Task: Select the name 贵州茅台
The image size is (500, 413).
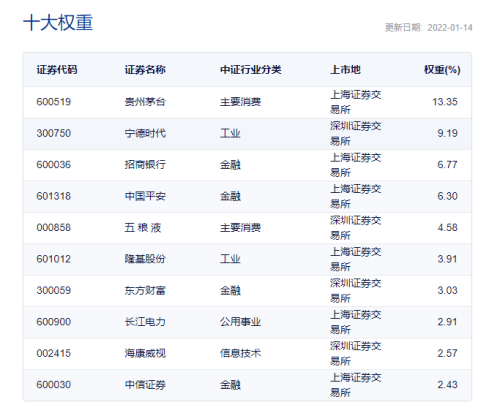Action: click(x=145, y=102)
